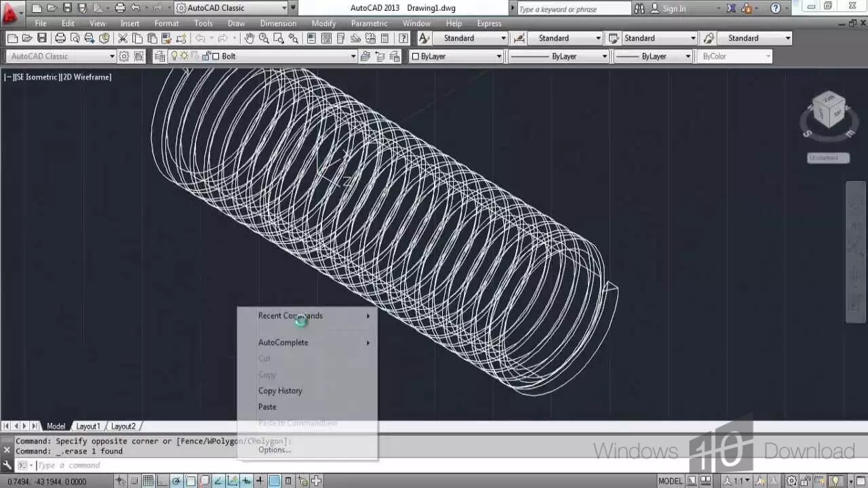Screen dimensions: 868x488
Task: Click the SE Isometric view control label
Action: tap(38, 77)
